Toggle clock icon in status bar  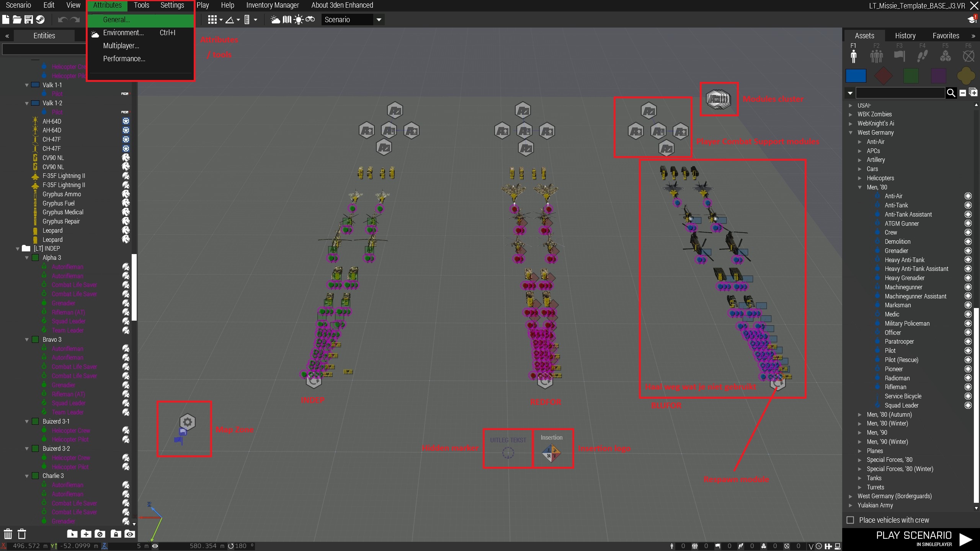tap(819, 546)
